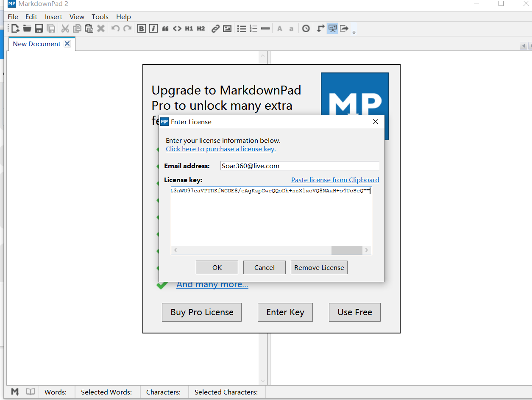Insert image with picture icon
The height and width of the screenshot is (400, 532).
tap(227, 28)
